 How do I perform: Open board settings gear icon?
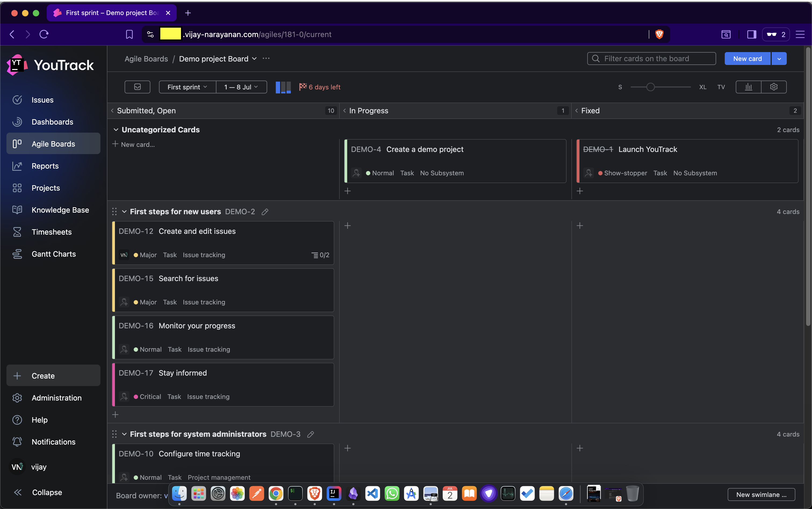coord(774,87)
